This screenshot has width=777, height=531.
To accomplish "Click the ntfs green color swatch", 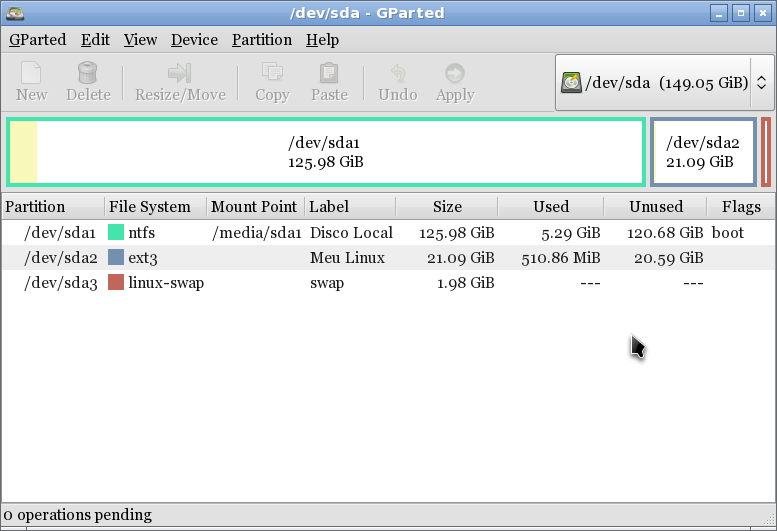I will (115, 232).
